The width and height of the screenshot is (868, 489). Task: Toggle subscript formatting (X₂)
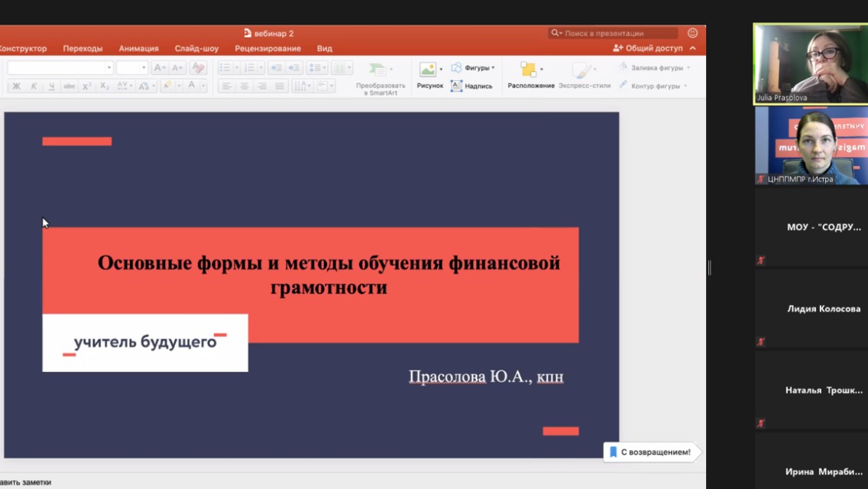pos(105,86)
